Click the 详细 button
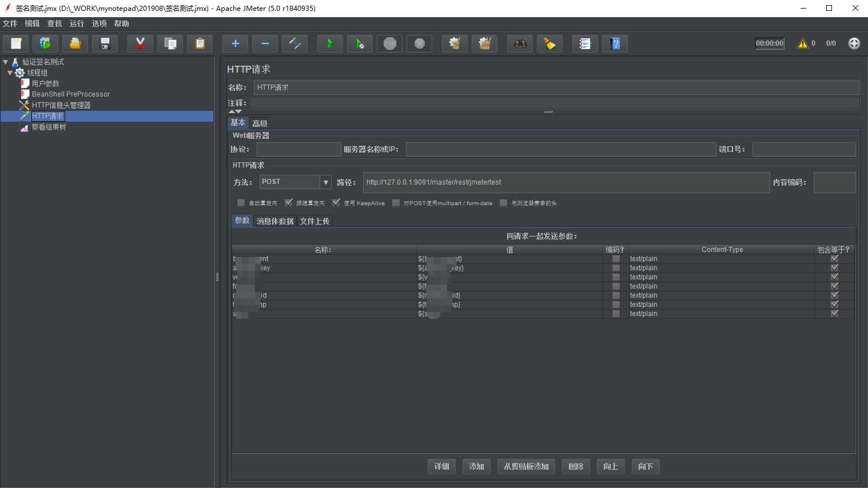This screenshot has width=868, height=488. (x=441, y=467)
